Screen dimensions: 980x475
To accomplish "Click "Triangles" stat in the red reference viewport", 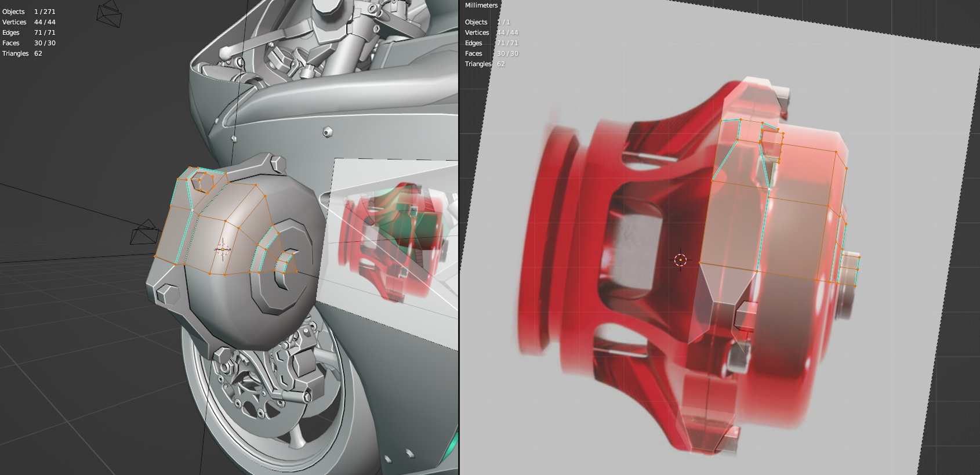I will pos(485,64).
